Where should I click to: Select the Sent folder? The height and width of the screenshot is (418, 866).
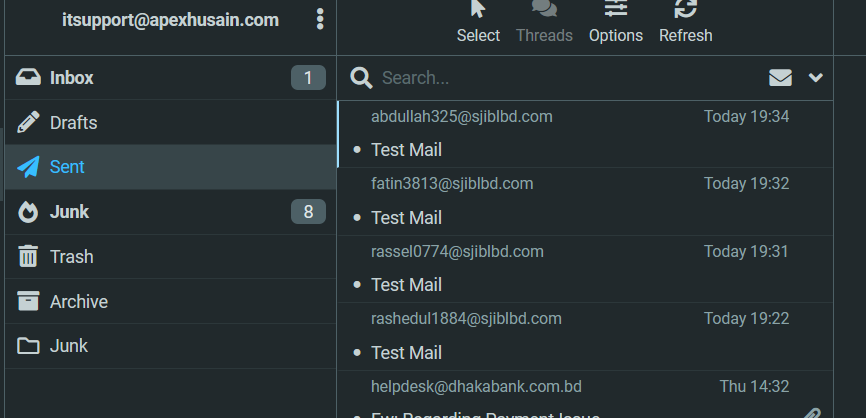pos(67,167)
